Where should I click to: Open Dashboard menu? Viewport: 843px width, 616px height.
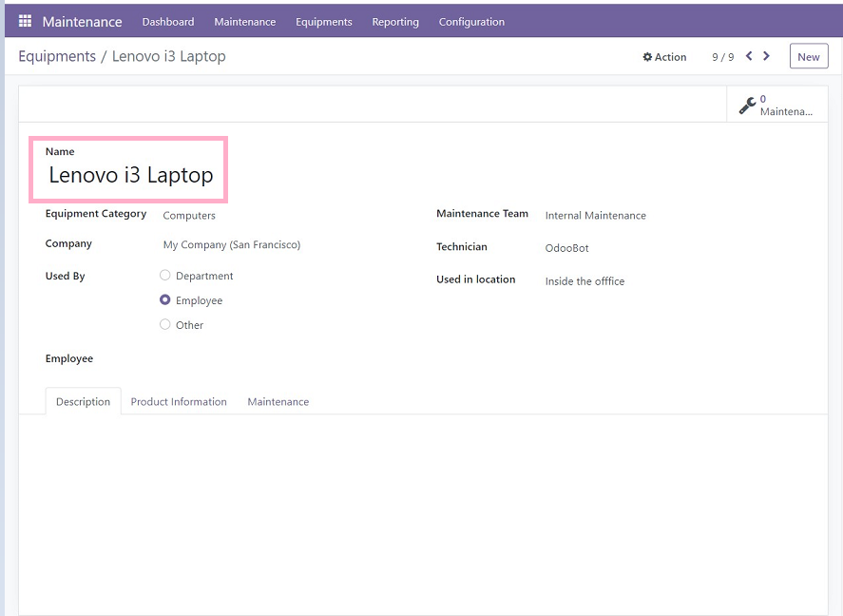(x=168, y=22)
